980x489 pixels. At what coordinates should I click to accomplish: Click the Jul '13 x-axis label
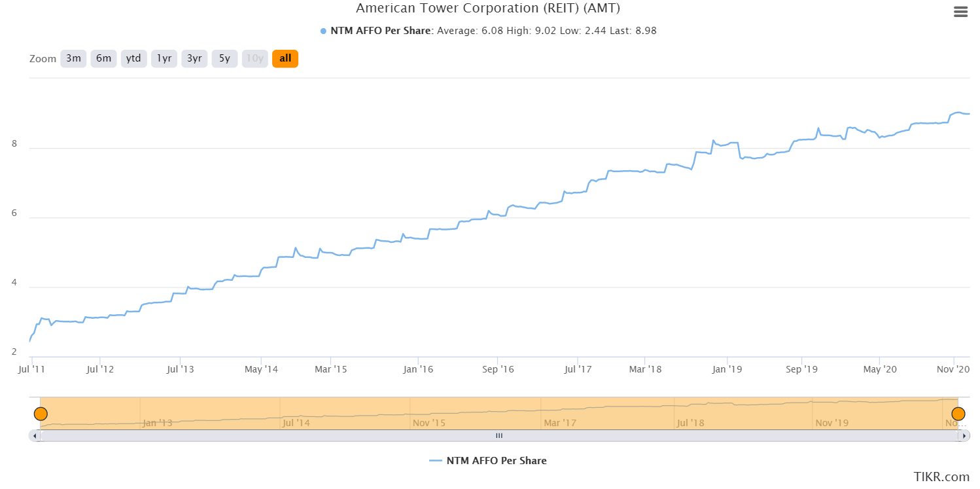click(x=181, y=369)
